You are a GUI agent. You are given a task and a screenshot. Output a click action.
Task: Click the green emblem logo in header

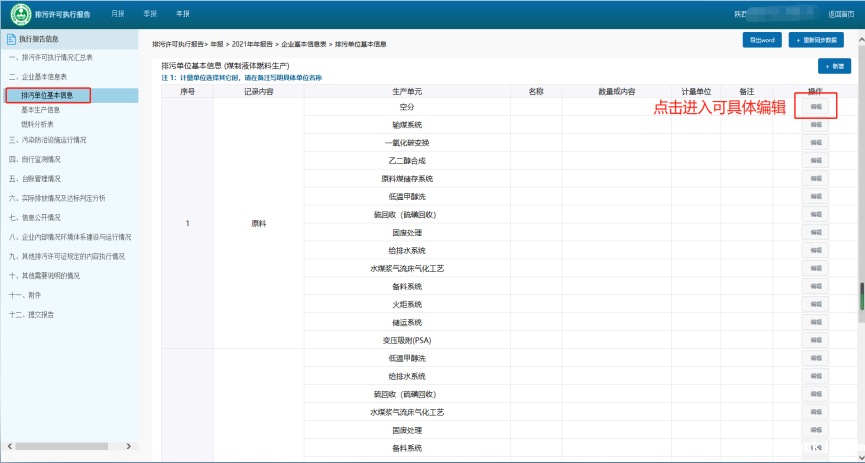tap(20, 14)
